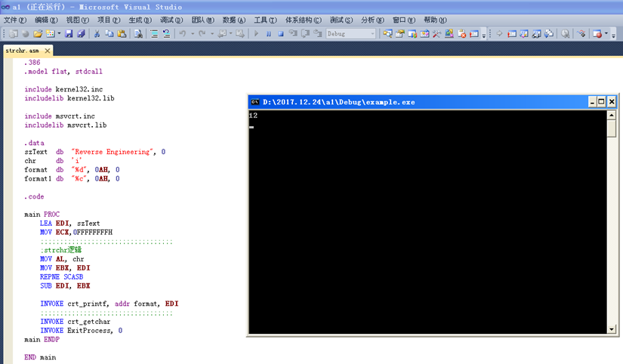Click the Paste clipboard icon

pos(122,34)
